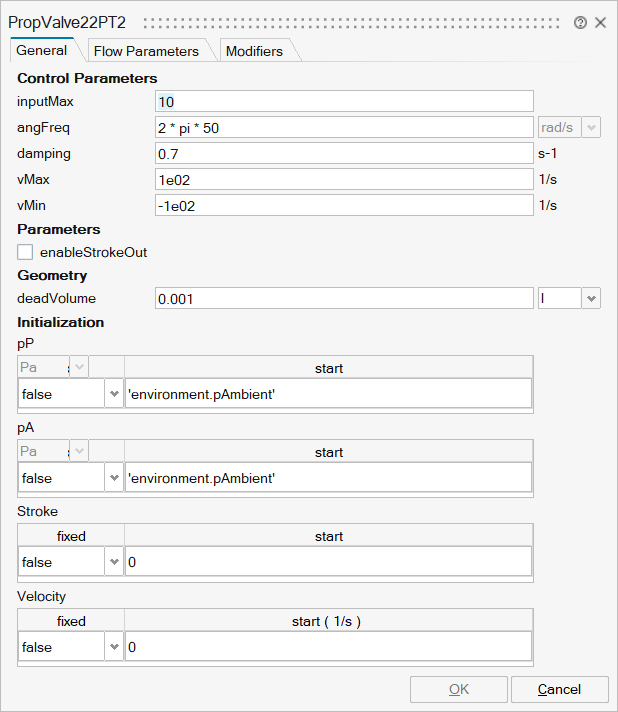Open the pA fixed value dropdown

tap(113, 478)
